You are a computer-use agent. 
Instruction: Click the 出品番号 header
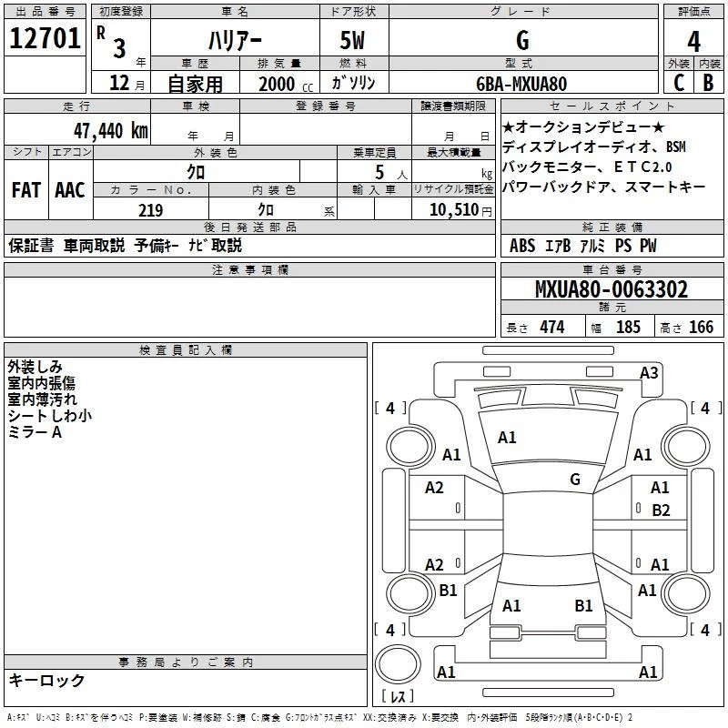[x=45, y=12]
